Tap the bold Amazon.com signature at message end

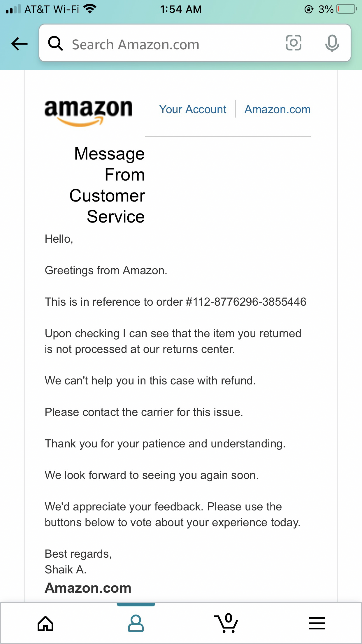tap(88, 587)
